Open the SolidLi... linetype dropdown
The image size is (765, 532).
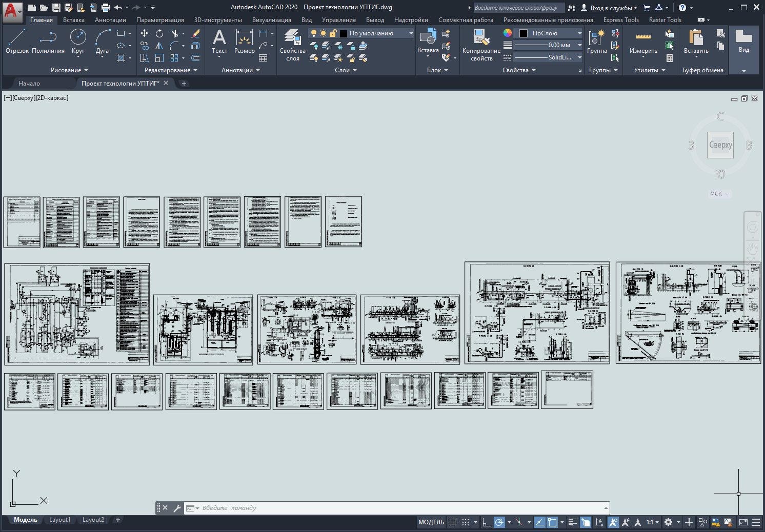coord(548,57)
